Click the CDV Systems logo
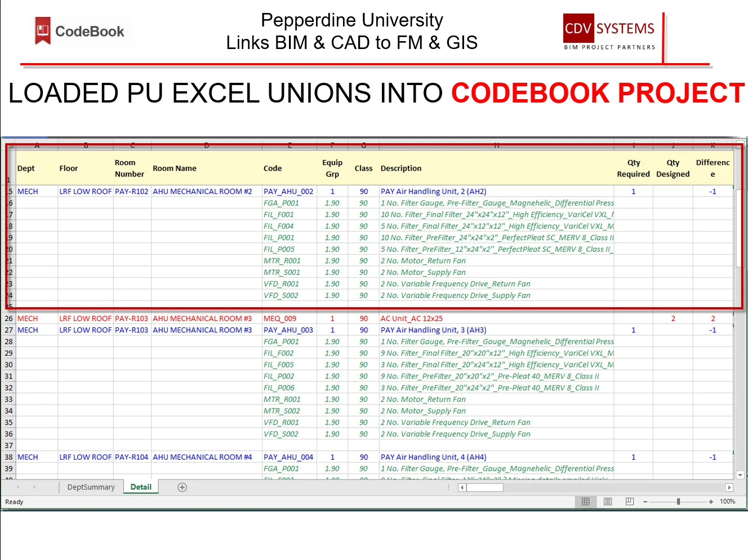This screenshot has height=560, width=748. pos(609,32)
